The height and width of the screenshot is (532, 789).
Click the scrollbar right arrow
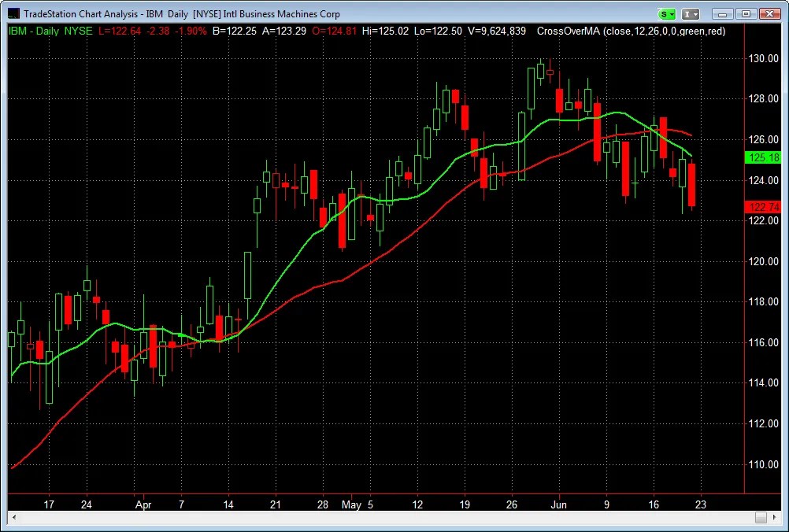click(x=774, y=517)
